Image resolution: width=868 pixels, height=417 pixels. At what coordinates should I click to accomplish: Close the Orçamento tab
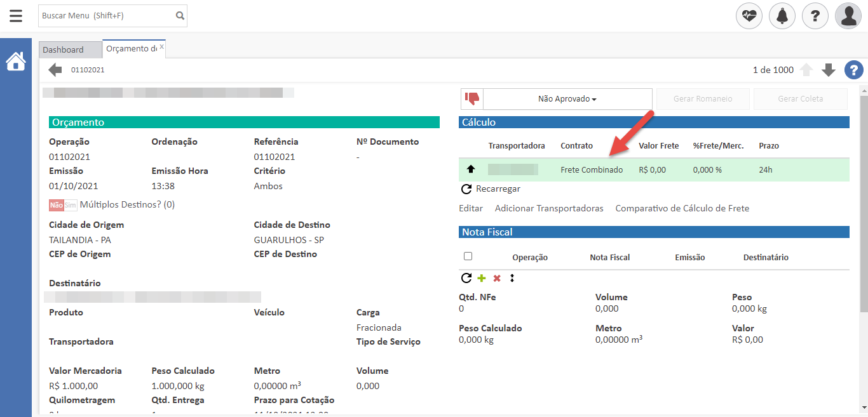coord(161,46)
